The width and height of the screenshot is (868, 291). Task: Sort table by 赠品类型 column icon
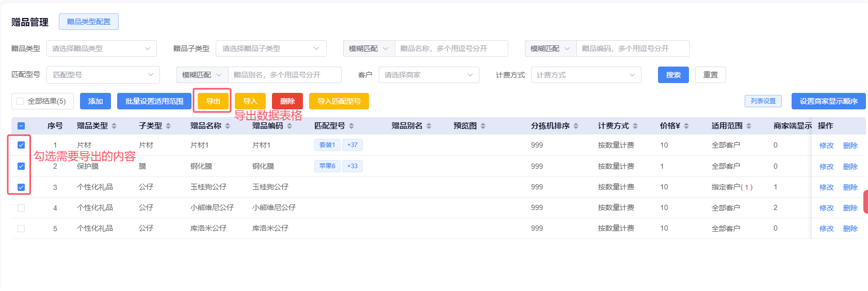[114, 126]
